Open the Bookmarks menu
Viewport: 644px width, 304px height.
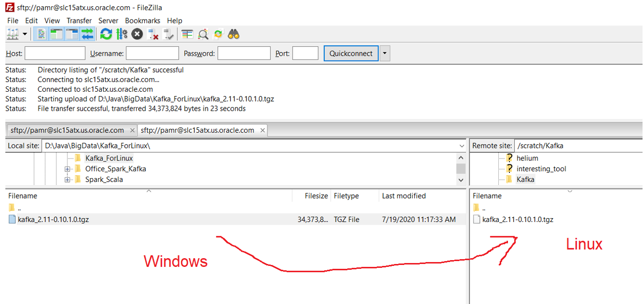point(143,20)
